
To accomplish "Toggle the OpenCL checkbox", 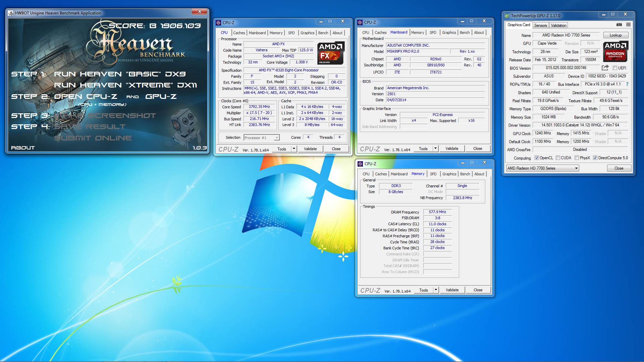I will point(537,158).
